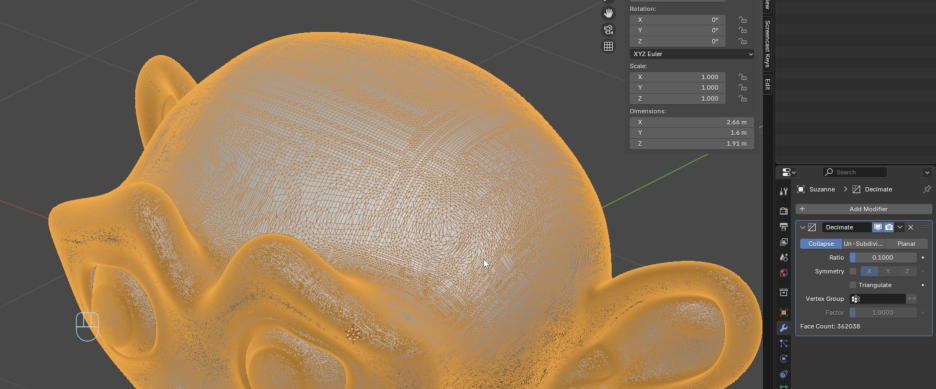The width and height of the screenshot is (936, 389).
Task: Toggle lock on Scale Z
Action: (x=742, y=98)
